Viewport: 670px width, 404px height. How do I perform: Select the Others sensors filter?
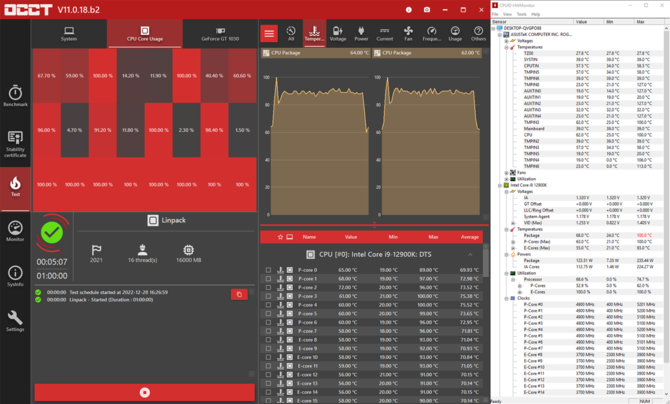coord(479,33)
